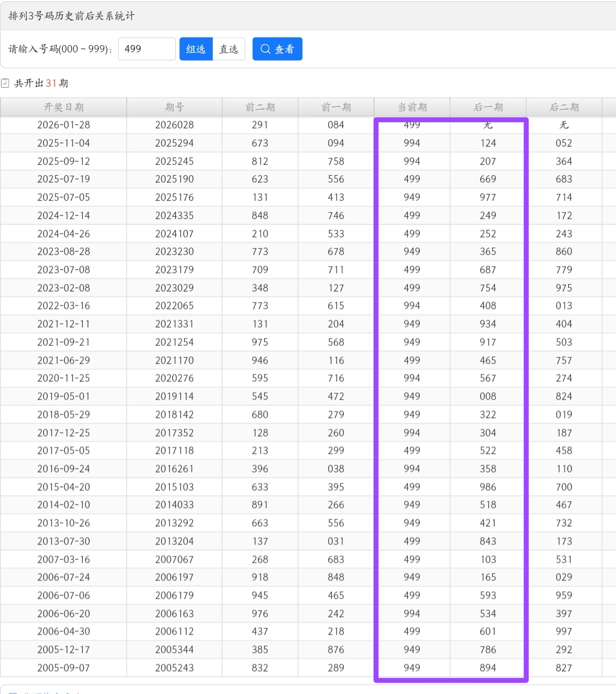
Task: Click the 后一期 column header
Action: 488,107
